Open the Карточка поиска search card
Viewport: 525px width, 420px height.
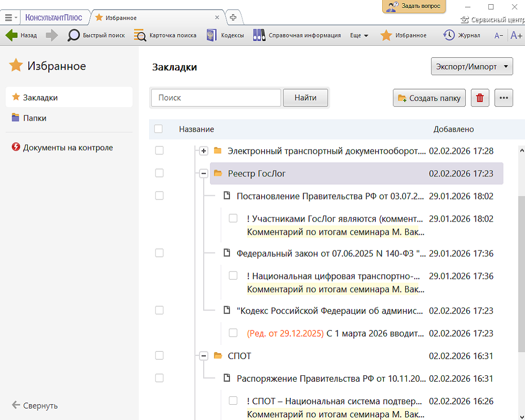click(140, 35)
